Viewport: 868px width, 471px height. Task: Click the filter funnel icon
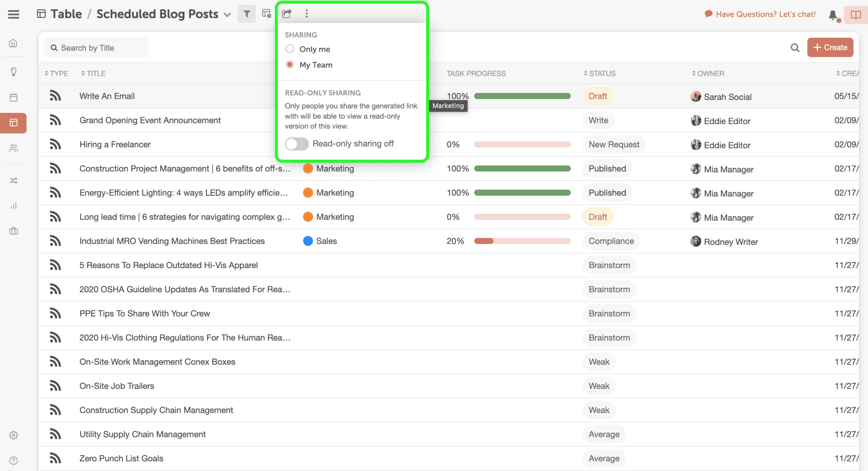[x=247, y=14]
